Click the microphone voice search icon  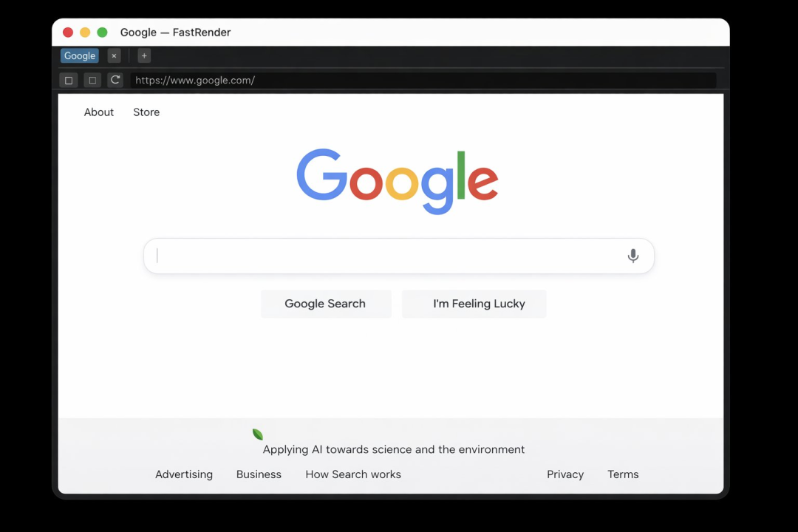click(x=632, y=256)
